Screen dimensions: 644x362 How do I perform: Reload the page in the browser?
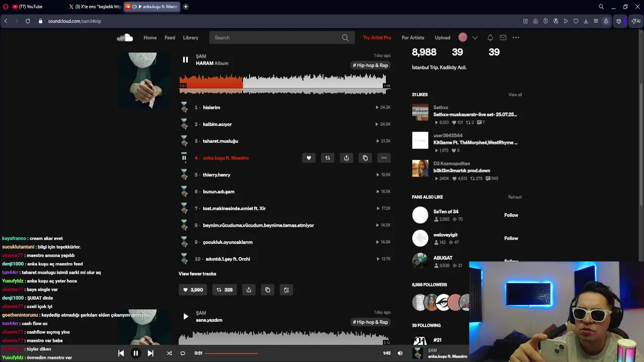[28, 21]
